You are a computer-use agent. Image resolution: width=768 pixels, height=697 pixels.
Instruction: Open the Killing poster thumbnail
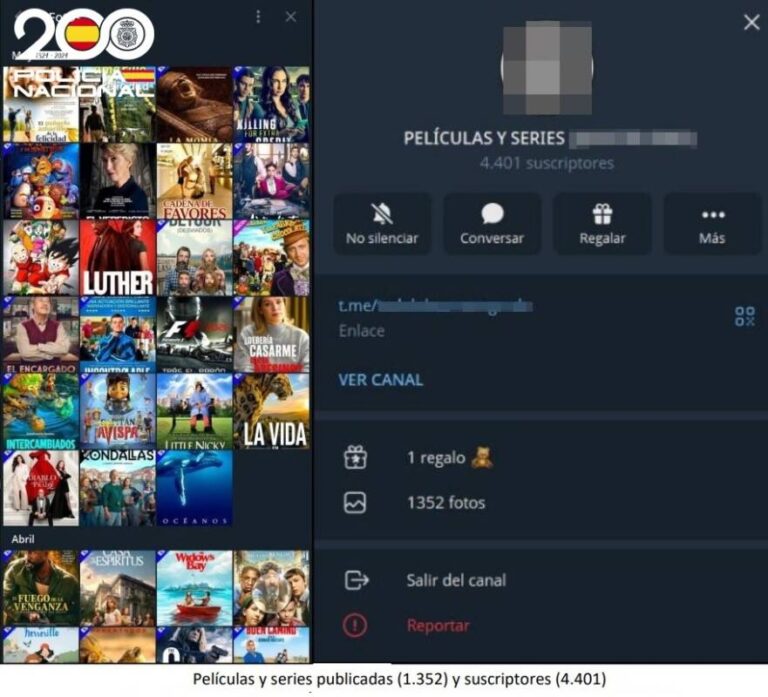point(271,105)
